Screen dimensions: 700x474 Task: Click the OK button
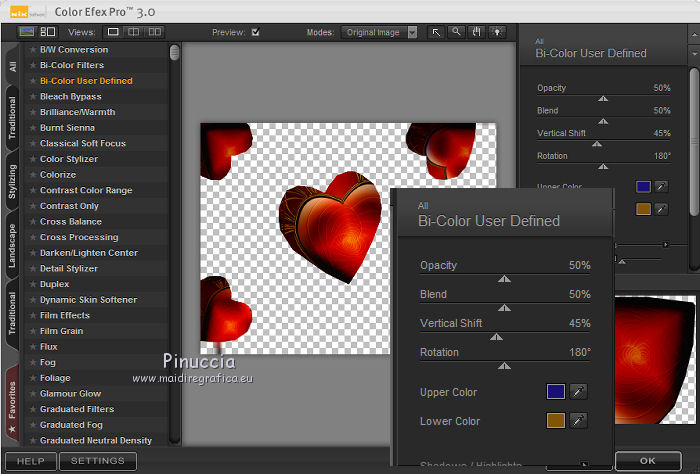click(x=649, y=461)
